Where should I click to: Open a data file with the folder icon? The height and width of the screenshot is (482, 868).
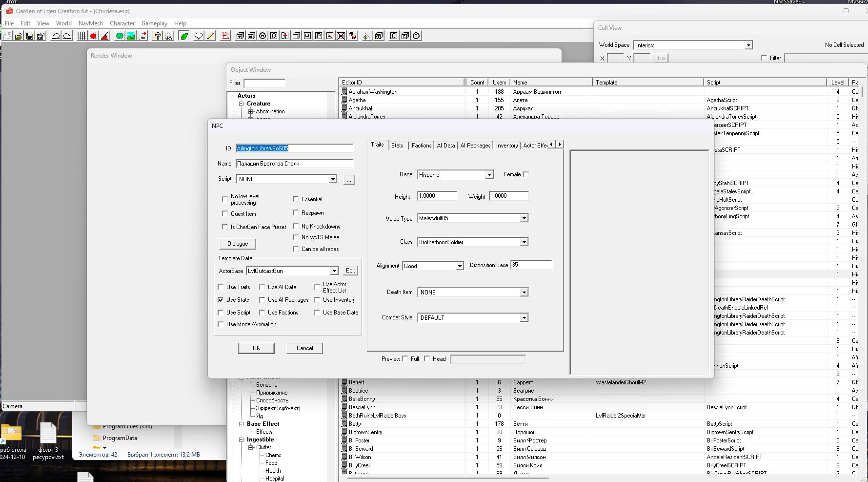point(19,36)
